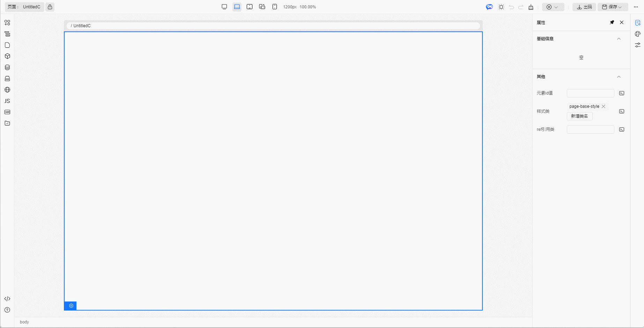Screen dimensions: 644x328
Task: Open the help question-mark icon
Action: tap(7, 310)
